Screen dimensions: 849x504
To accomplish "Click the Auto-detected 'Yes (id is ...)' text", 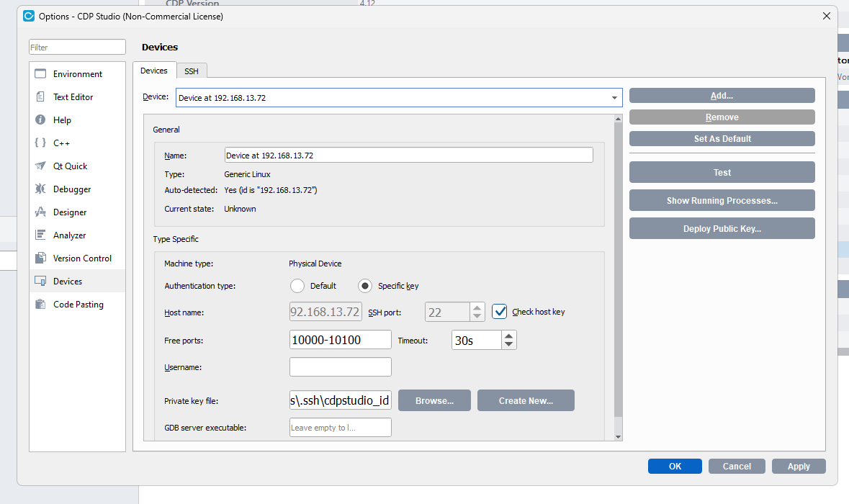I will click(x=271, y=190).
